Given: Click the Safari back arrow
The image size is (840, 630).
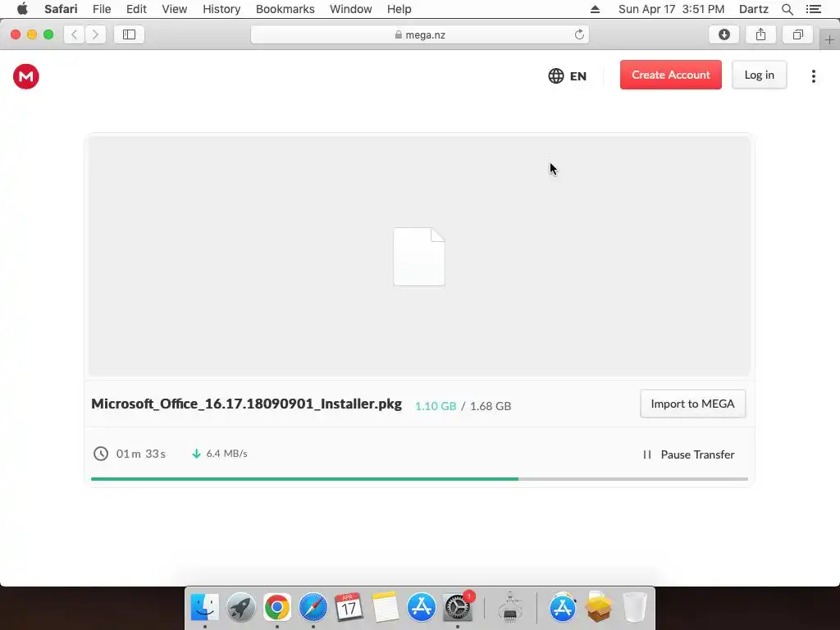Looking at the screenshot, I should tap(75, 34).
